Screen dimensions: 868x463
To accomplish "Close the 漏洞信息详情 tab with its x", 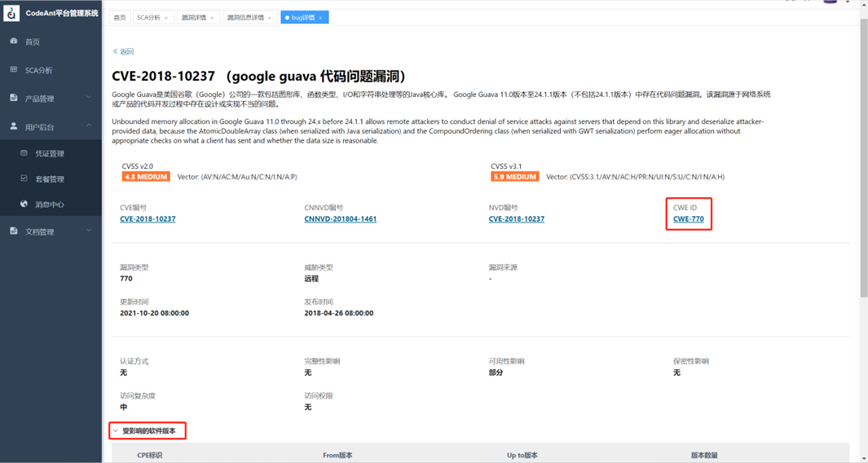I will 270,18.
